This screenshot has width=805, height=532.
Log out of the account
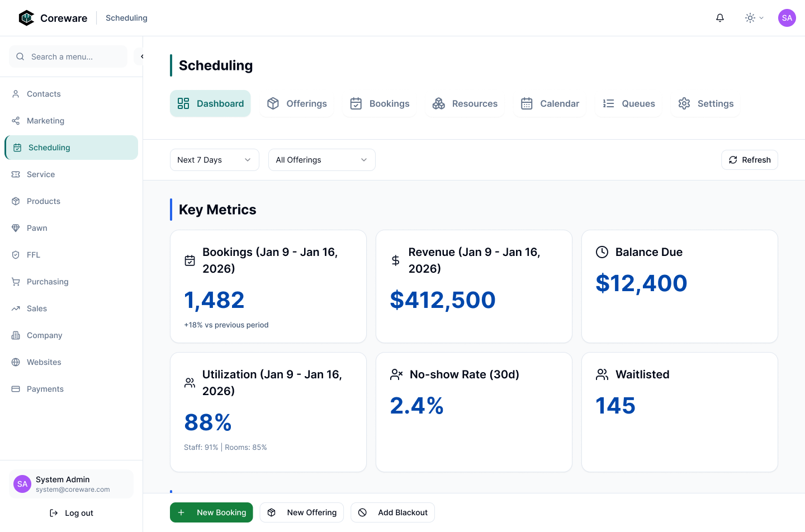point(72,513)
